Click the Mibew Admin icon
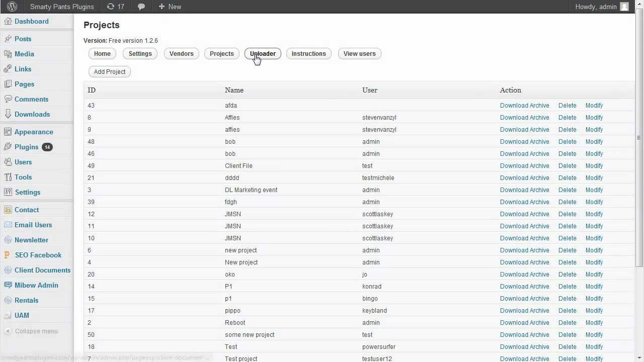The image size is (644, 362). coord(8,285)
